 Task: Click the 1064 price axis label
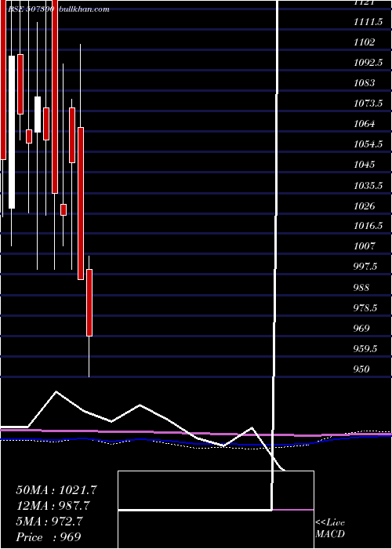tap(365, 124)
